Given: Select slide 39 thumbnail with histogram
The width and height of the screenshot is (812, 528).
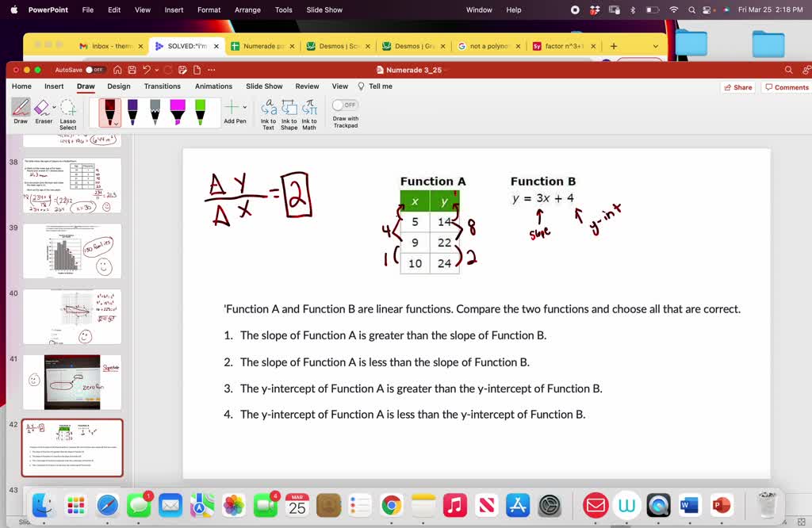Looking at the screenshot, I should pos(72,251).
